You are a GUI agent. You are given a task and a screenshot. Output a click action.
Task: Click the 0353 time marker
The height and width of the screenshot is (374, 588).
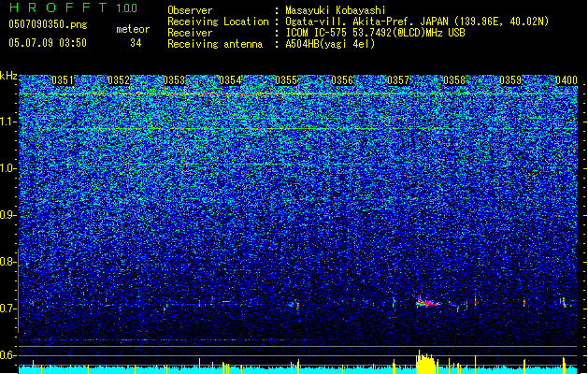(x=174, y=80)
